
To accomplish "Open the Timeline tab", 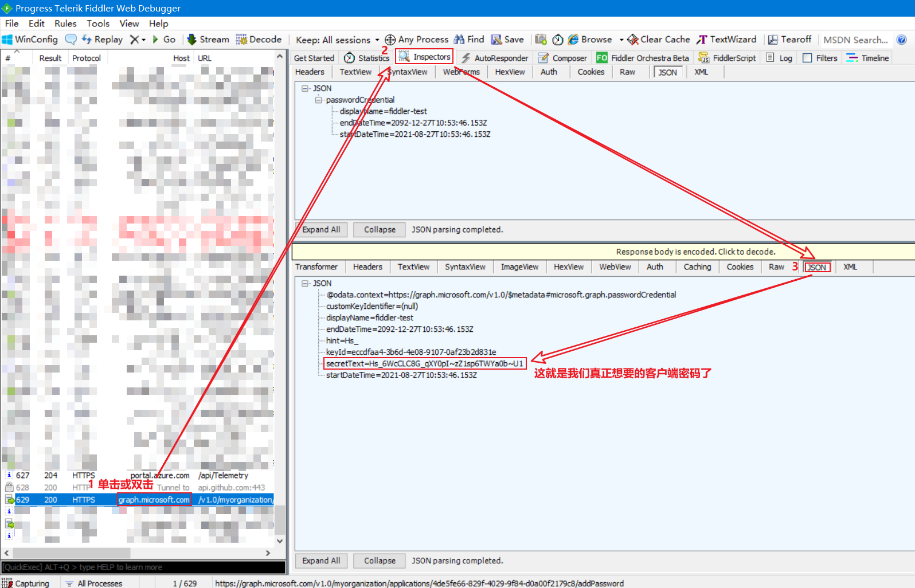I will 867,58.
